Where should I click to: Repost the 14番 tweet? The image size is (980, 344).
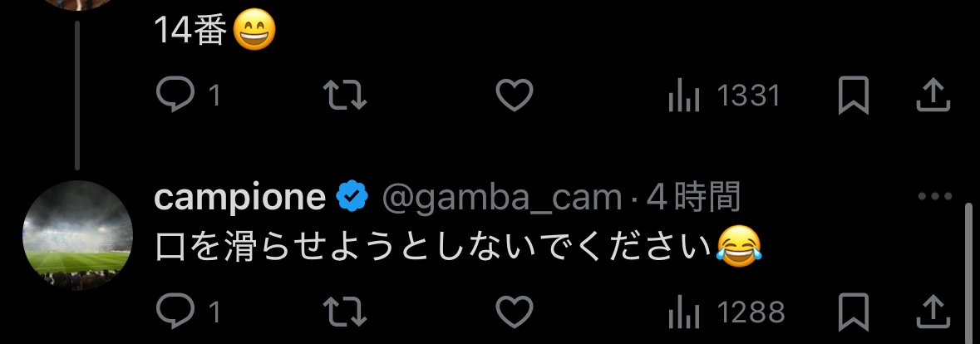tap(344, 96)
